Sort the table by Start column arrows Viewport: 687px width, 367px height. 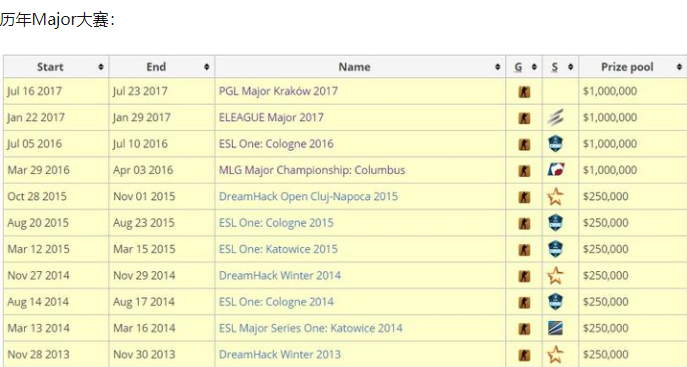pyautogui.click(x=101, y=67)
